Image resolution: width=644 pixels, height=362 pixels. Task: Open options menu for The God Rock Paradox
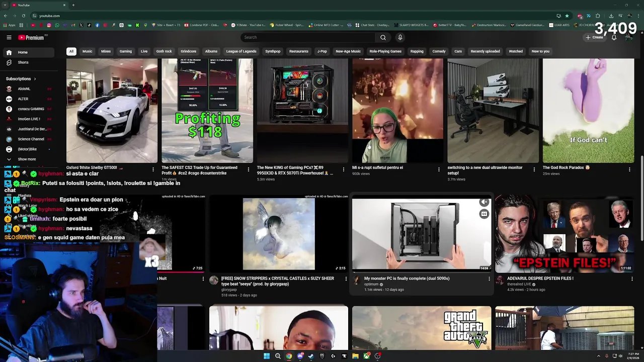click(x=629, y=169)
